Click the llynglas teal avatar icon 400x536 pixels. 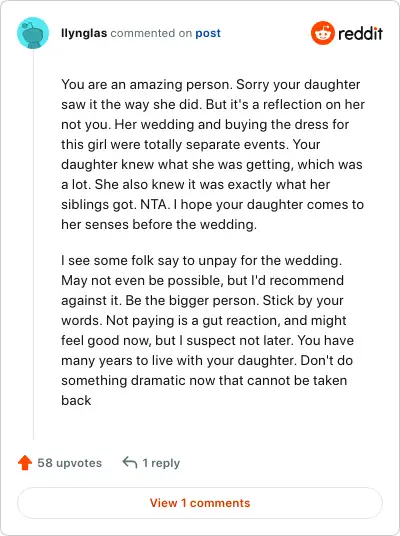[33, 33]
